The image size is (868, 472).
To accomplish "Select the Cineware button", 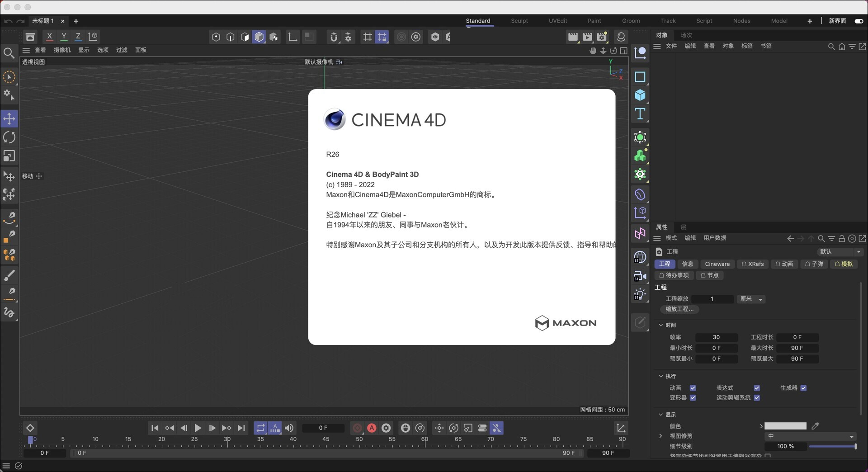I will click(x=717, y=264).
